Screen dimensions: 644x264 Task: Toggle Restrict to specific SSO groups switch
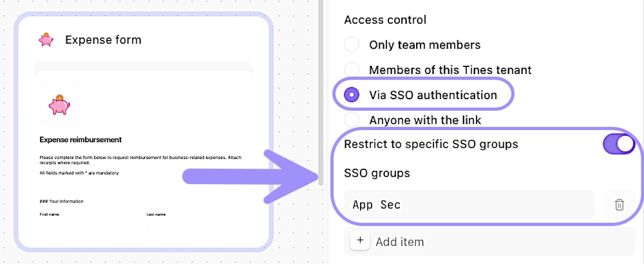coord(618,144)
